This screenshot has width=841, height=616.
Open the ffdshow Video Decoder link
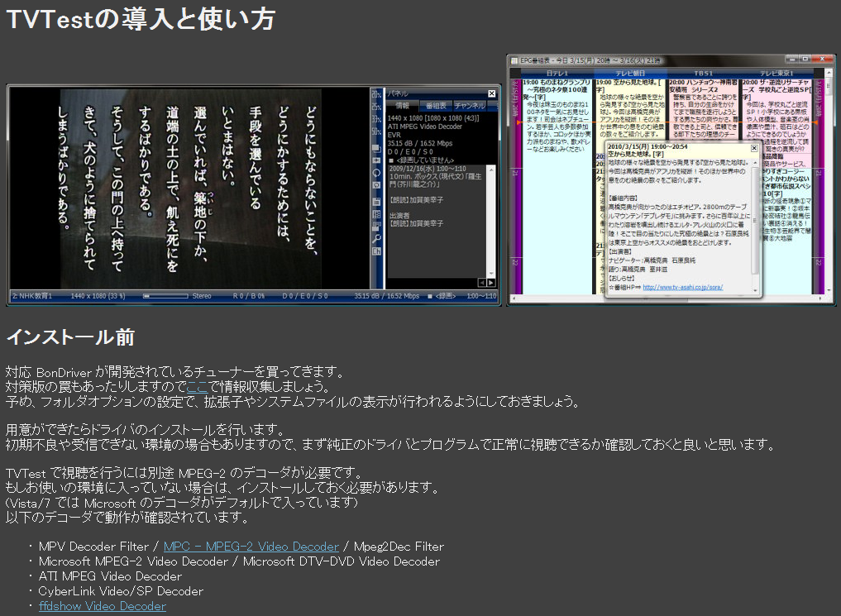pyautogui.click(x=103, y=606)
